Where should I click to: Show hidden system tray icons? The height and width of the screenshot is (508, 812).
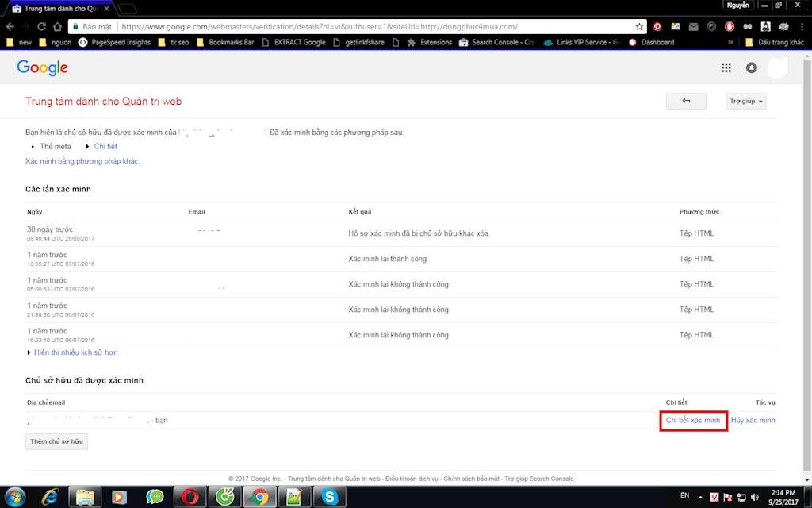click(x=701, y=497)
